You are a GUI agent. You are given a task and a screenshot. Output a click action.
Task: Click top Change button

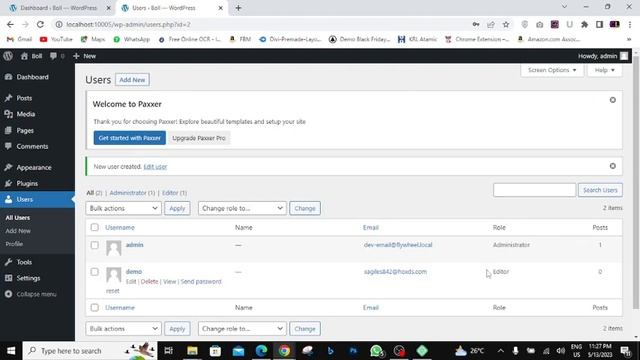(305, 208)
